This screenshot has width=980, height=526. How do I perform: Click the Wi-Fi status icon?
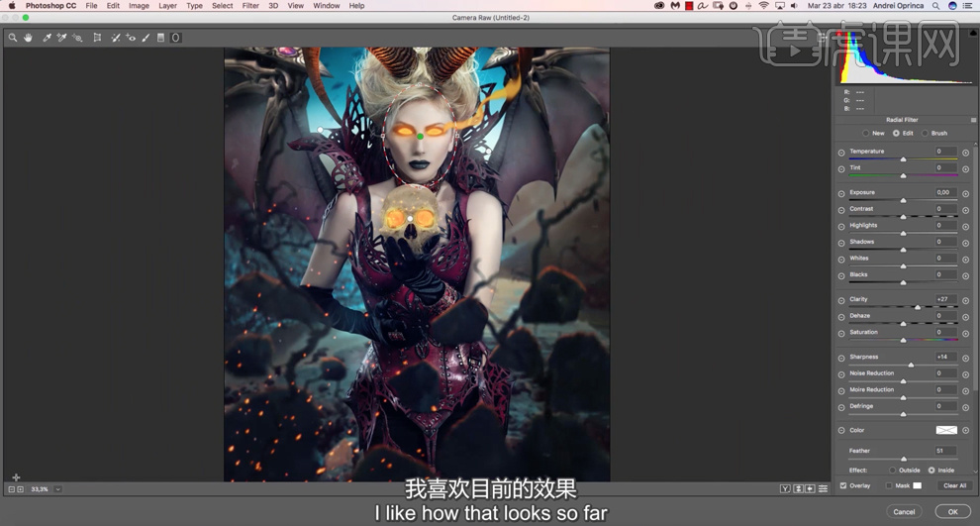[764, 6]
